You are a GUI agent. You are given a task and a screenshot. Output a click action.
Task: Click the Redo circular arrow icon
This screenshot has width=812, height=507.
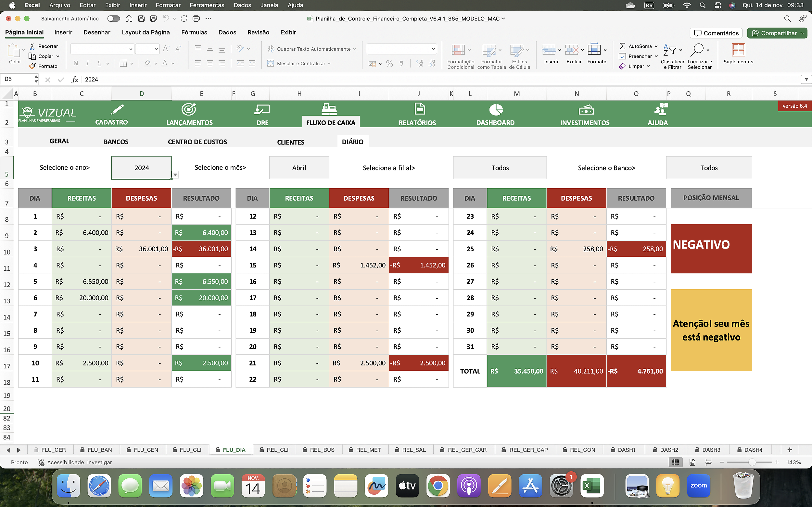click(184, 19)
